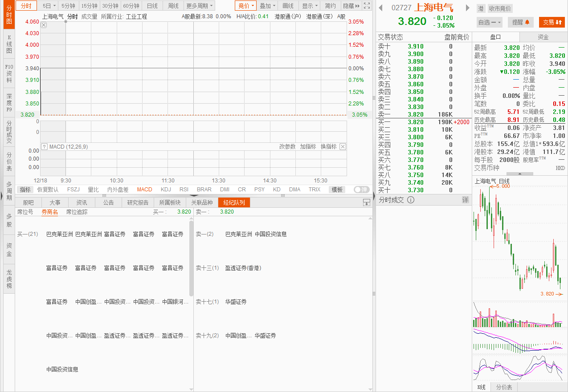Screen dimensions: 568x392
Task: Open the 模板 template button
Action: (337, 190)
